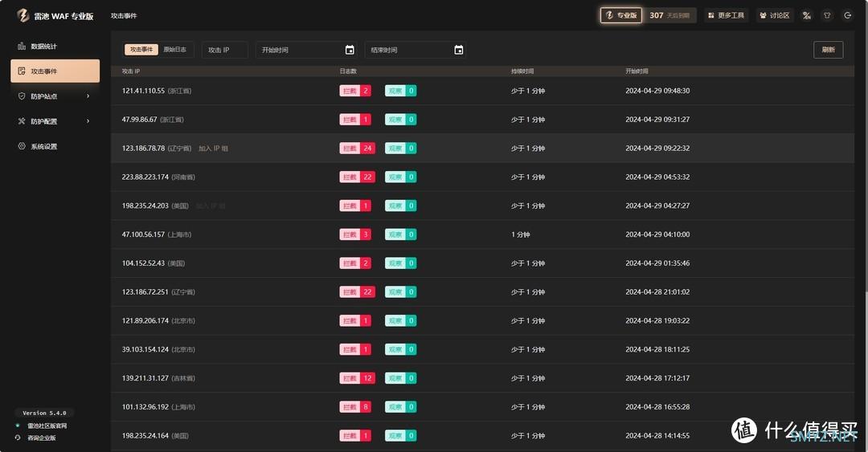Open the 更多工具 menu
This screenshot has height=452, width=868.
[x=726, y=15]
